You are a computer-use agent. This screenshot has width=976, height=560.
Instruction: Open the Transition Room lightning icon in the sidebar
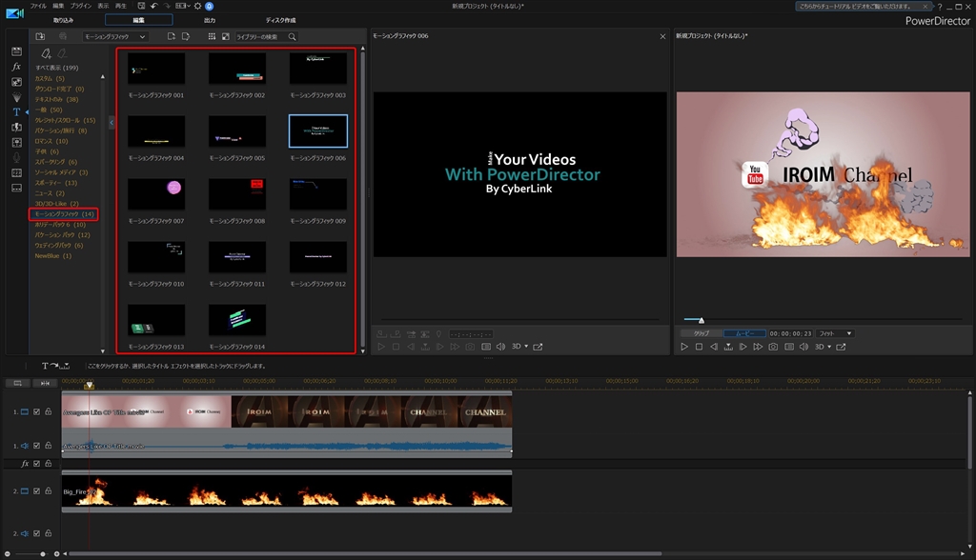pyautogui.click(x=17, y=127)
